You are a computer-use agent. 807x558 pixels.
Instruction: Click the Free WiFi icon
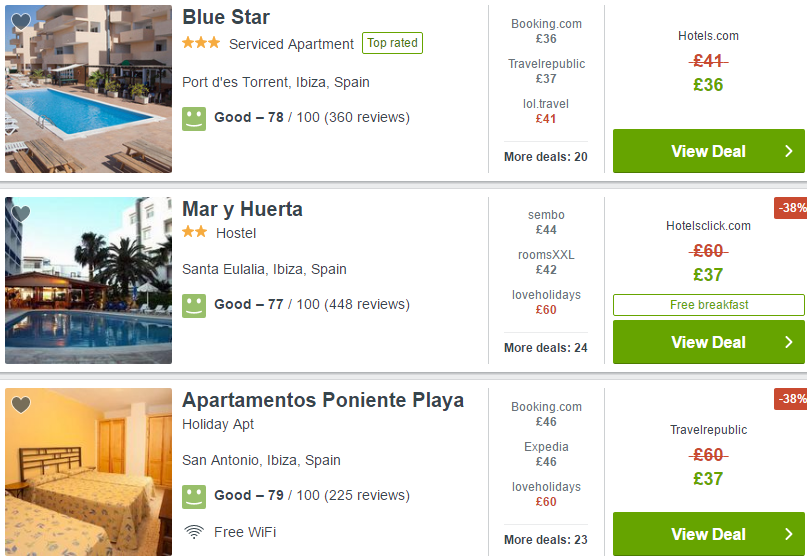coord(194,532)
